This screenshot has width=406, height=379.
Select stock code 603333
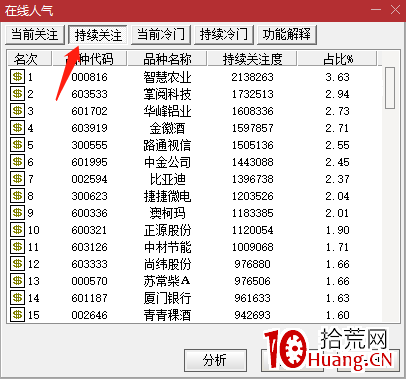(89, 264)
